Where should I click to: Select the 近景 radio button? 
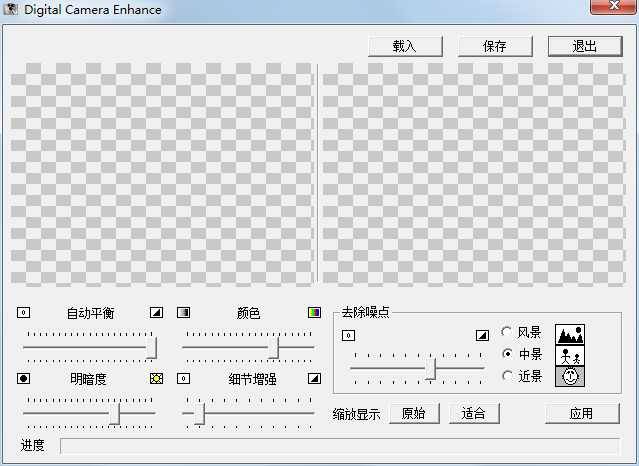[508, 376]
